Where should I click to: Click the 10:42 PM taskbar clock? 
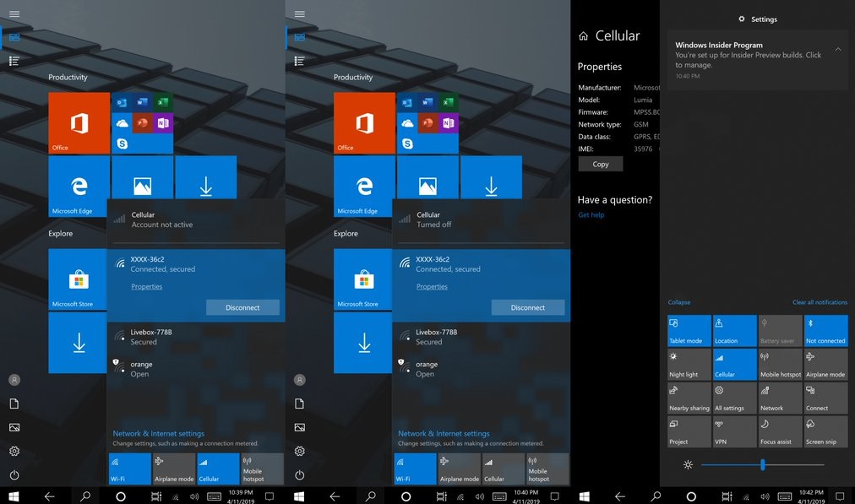point(811,496)
